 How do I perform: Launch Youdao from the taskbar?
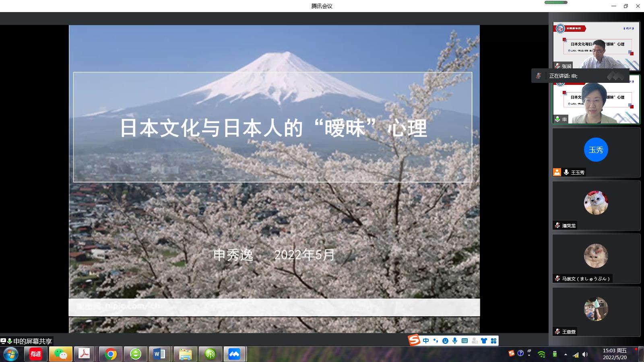[x=36, y=354]
